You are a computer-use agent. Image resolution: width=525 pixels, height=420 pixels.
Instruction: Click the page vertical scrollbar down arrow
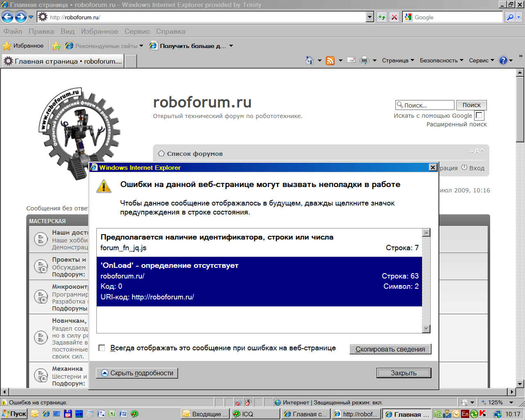pos(520,384)
